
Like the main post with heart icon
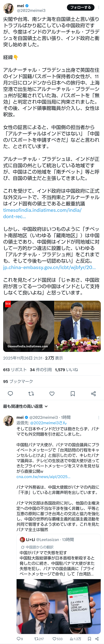[52, 394]
